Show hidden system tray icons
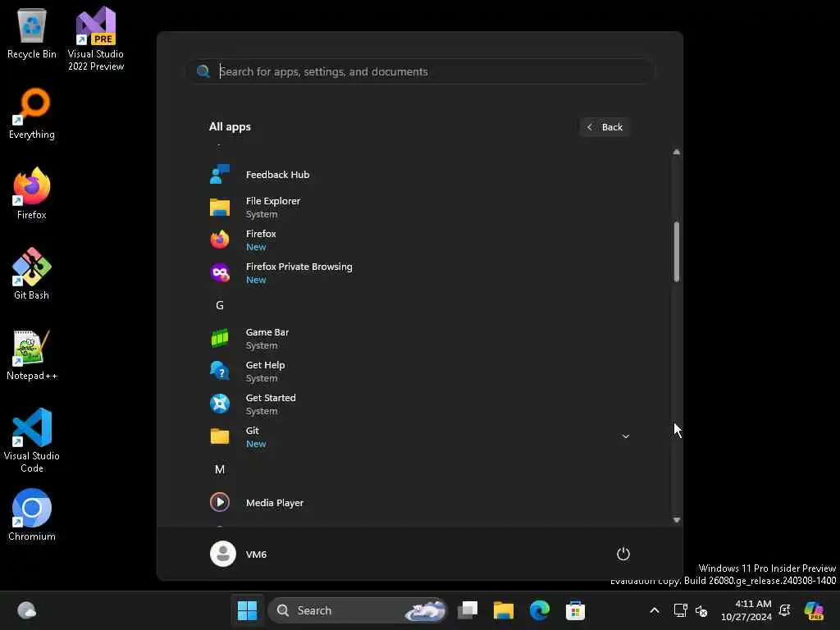Screen dimensions: 840x630 654,610
